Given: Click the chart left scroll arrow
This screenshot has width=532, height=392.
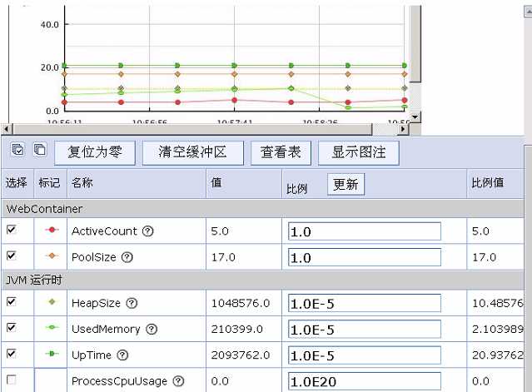Looking at the screenshot, I should (x=7, y=129).
